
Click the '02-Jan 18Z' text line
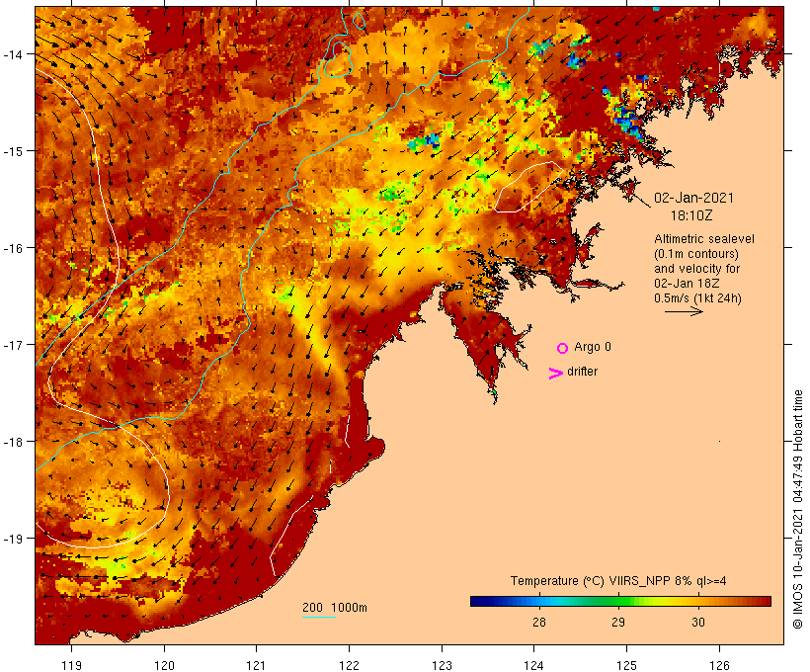687,284
